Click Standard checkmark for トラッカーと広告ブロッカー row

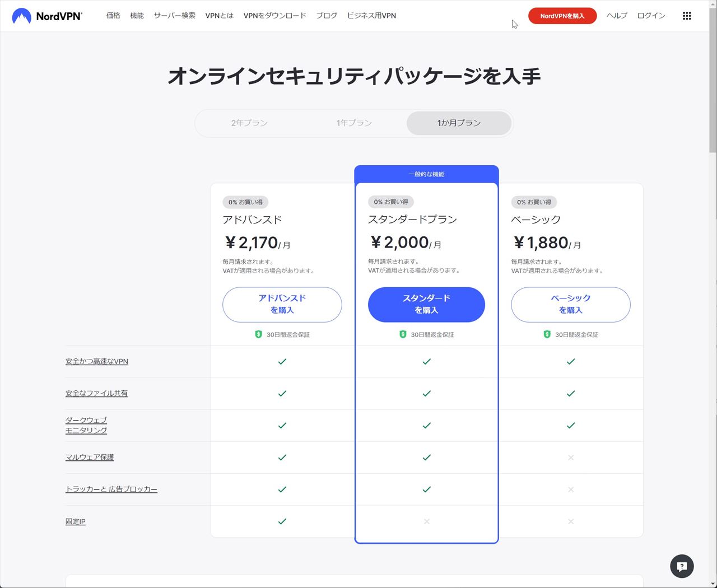point(427,489)
